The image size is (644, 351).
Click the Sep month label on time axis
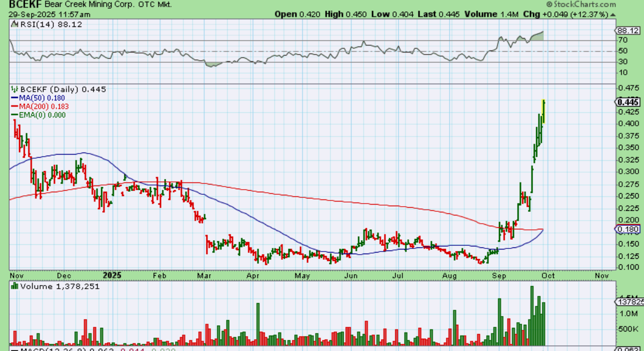499,276
